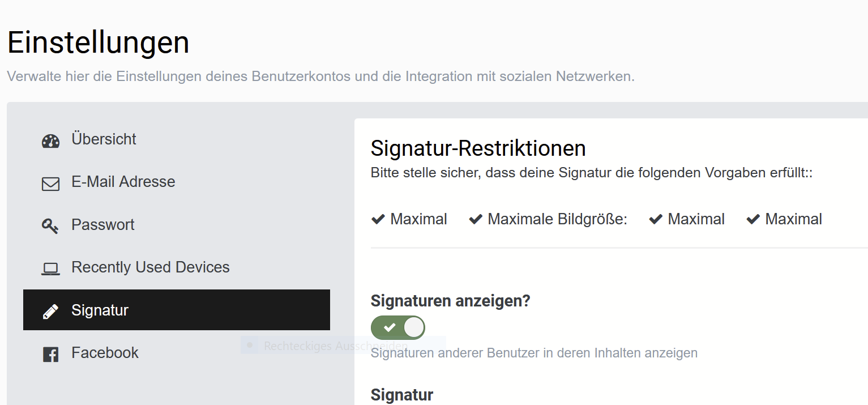Click the Signatur-Restriktionen heading
This screenshot has width=868, height=405.
click(478, 148)
